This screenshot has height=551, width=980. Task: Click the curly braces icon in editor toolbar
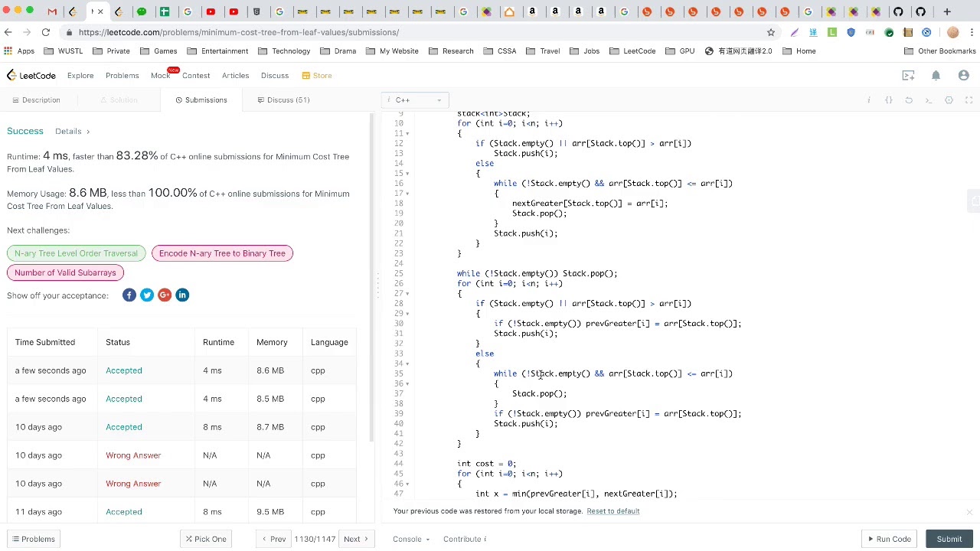(889, 100)
